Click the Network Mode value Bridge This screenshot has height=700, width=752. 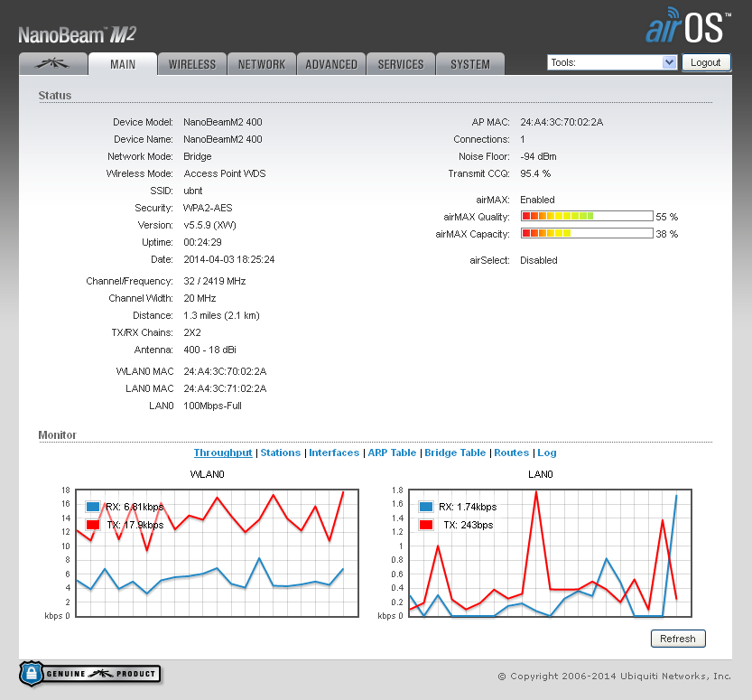tap(197, 157)
